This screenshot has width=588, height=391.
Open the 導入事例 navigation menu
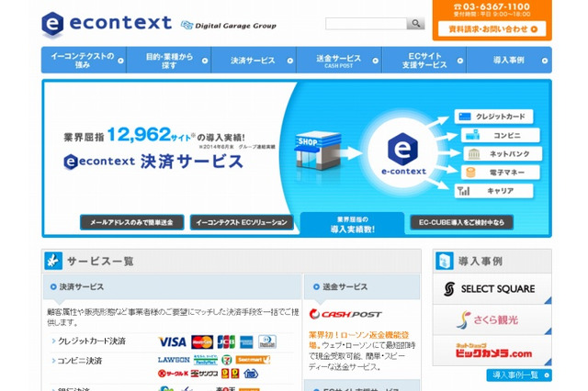click(509, 60)
